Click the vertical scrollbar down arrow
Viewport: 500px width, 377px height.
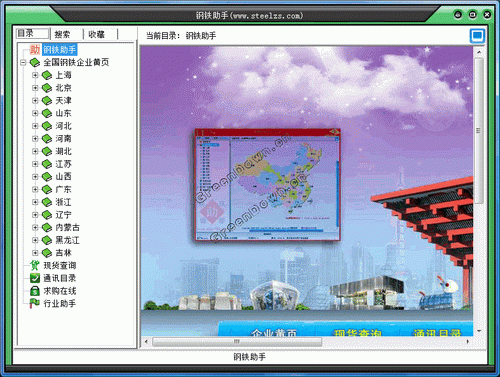479,331
